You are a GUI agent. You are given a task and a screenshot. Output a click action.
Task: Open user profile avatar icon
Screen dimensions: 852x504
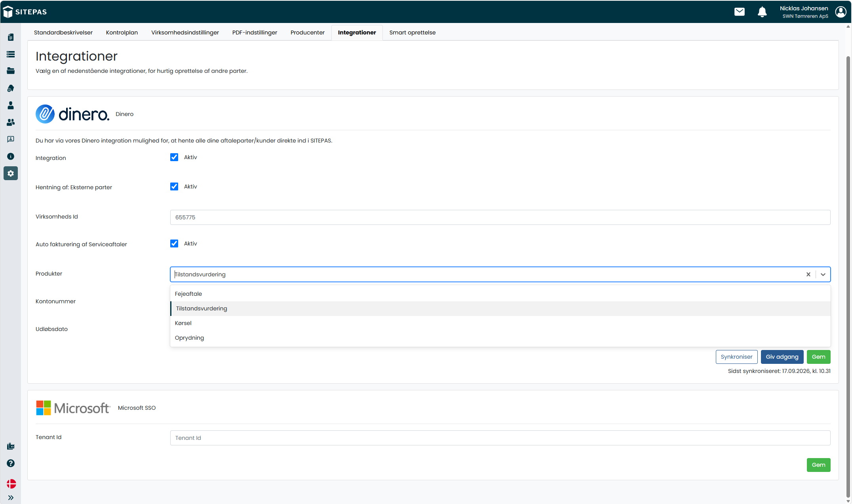pyautogui.click(x=841, y=12)
